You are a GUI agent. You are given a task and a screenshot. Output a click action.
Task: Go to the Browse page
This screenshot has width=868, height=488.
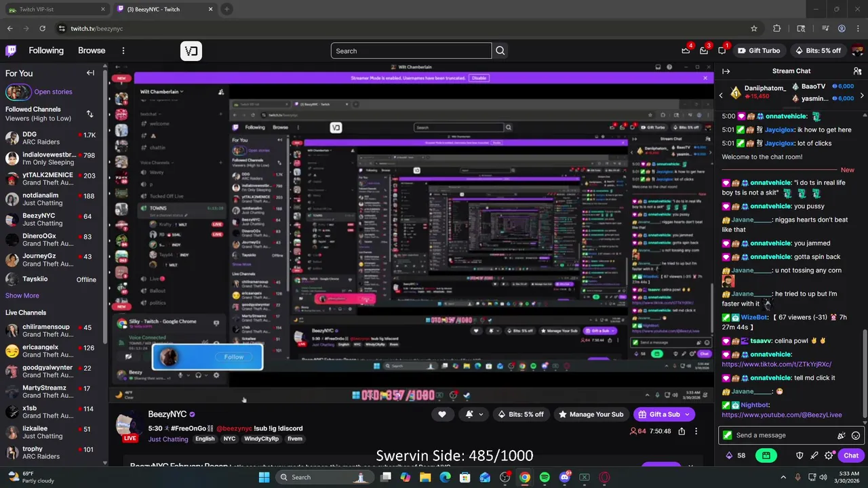pyautogui.click(x=92, y=51)
